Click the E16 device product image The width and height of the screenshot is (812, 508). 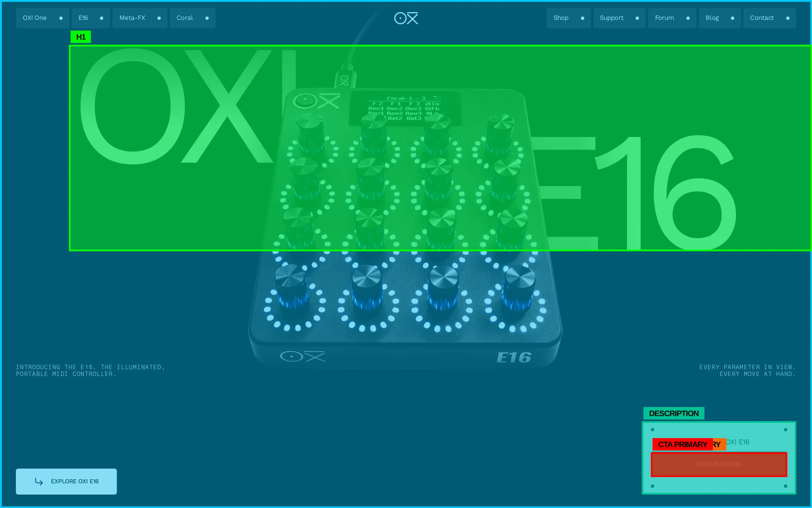(x=405, y=228)
